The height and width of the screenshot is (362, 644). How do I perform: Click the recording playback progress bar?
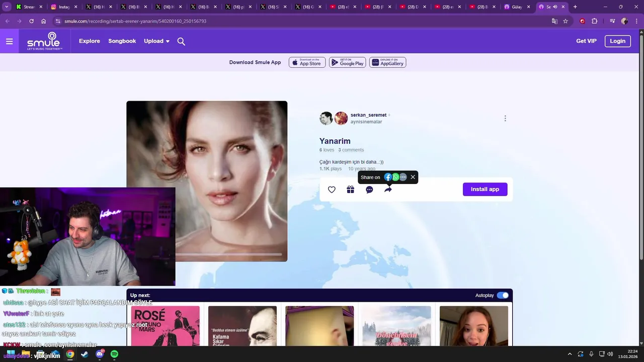click(229, 254)
